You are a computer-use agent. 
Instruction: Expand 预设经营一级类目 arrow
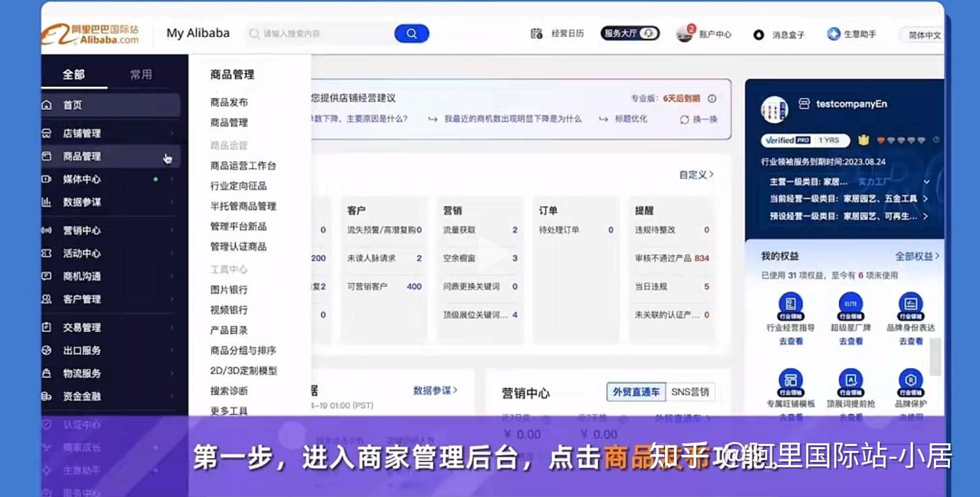click(x=925, y=216)
